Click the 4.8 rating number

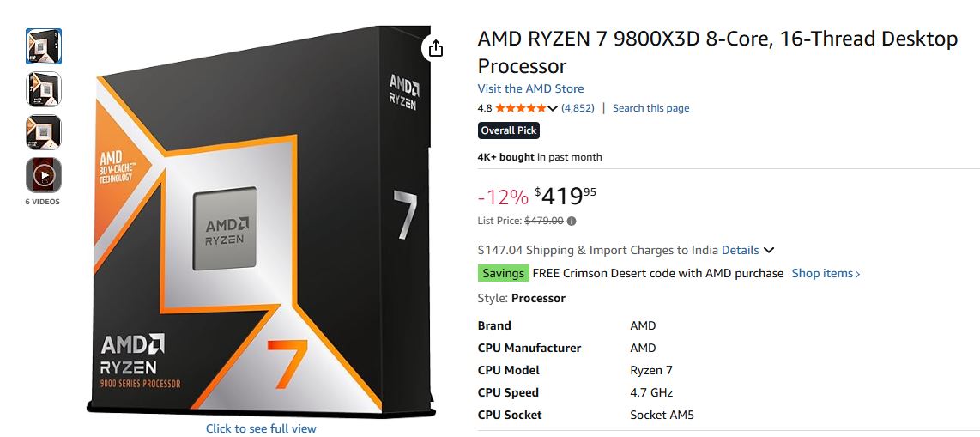click(x=485, y=108)
